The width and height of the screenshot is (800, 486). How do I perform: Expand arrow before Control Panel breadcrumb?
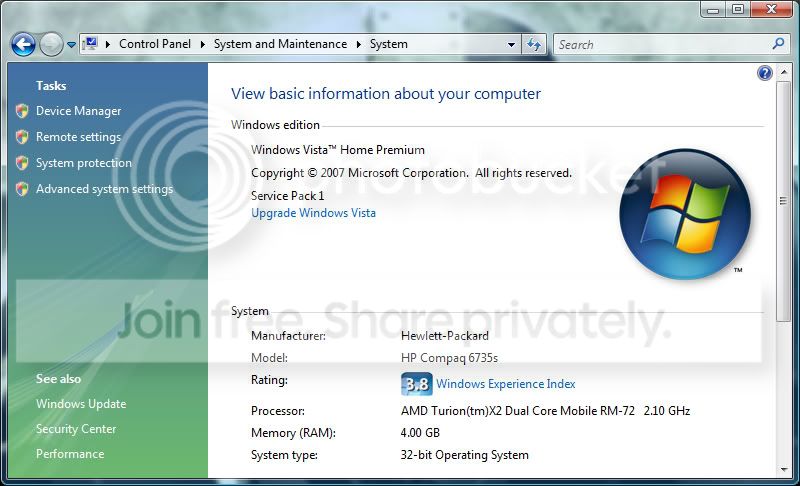tap(108, 44)
